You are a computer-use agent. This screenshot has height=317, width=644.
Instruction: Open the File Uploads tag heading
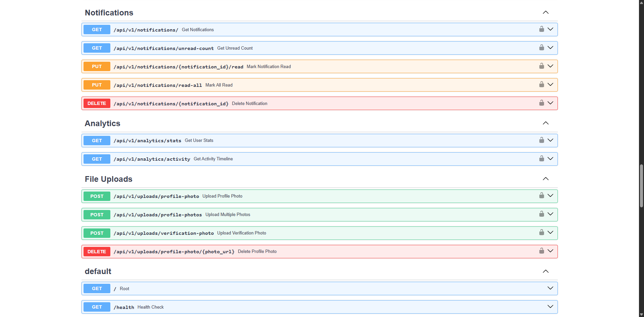pos(109,179)
